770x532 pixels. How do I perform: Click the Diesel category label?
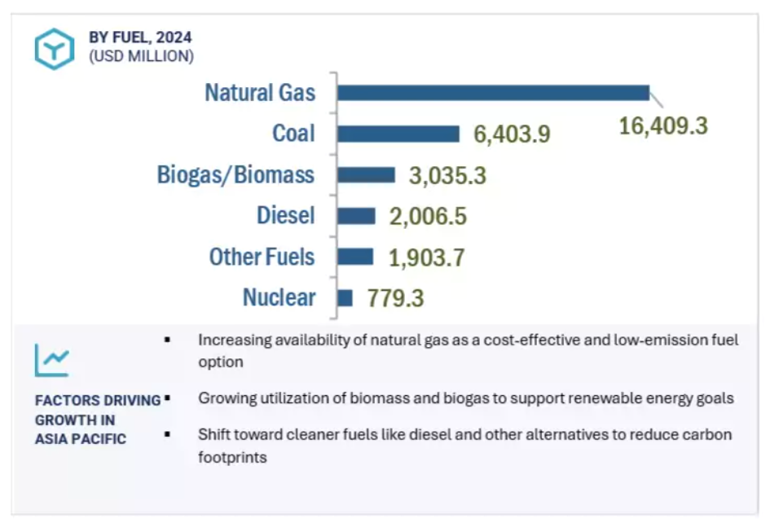tap(285, 216)
